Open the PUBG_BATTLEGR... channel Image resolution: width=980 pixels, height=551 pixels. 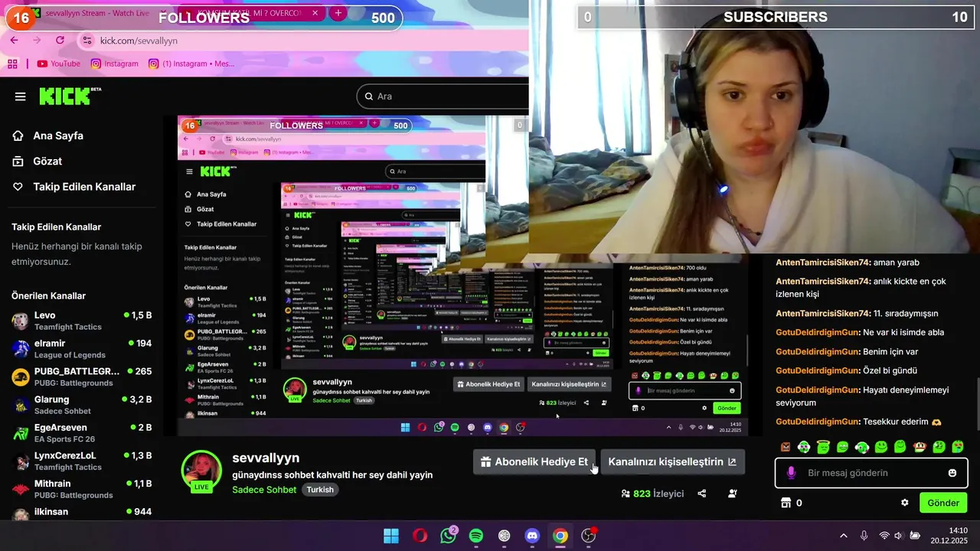tap(81, 377)
